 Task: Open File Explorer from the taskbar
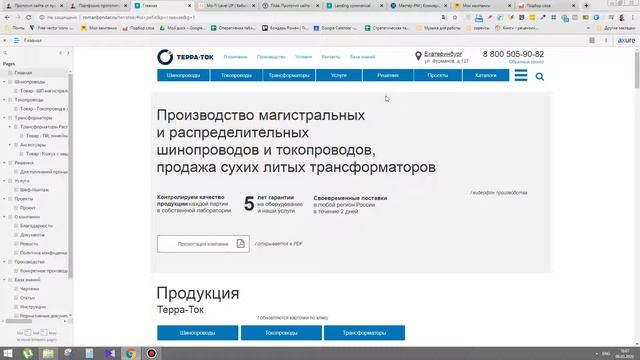click(x=48, y=353)
